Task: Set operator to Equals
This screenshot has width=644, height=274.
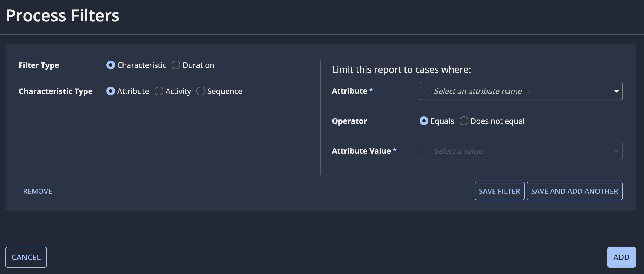Action: 424,121
